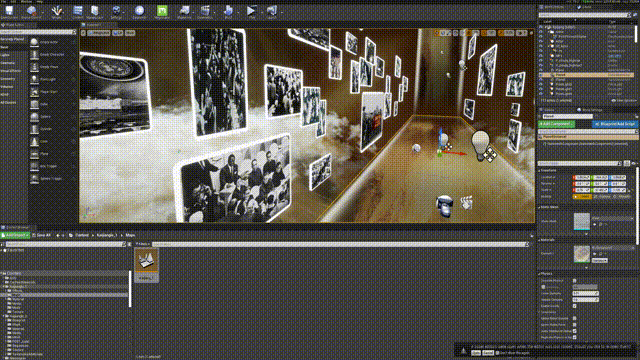Click the large light bulb actor in viewport
The width and height of the screenshot is (640, 360).
tap(480, 144)
